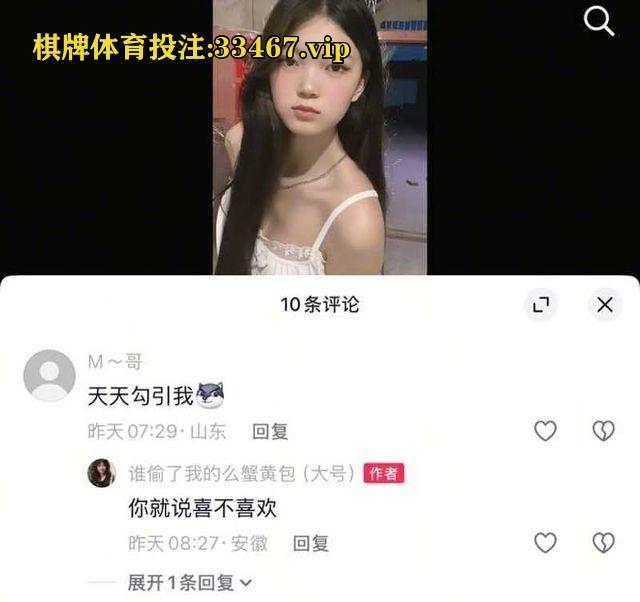Like the author's reply 你就说喜不喜欢

(545, 542)
